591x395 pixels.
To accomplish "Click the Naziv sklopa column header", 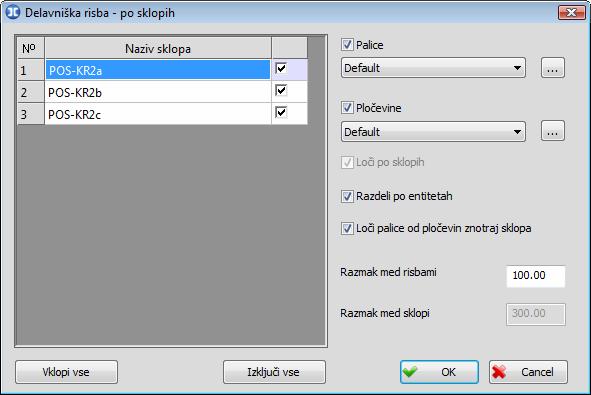I will (x=158, y=48).
